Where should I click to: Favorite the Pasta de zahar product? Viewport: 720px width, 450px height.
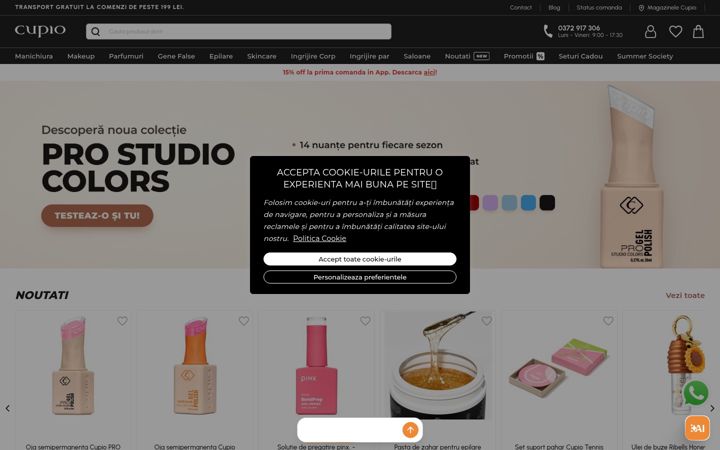coord(486,321)
